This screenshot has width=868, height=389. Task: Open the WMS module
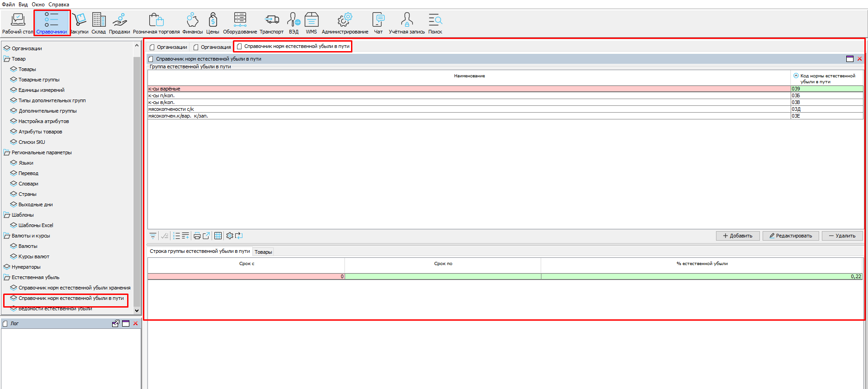click(x=311, y=24)
